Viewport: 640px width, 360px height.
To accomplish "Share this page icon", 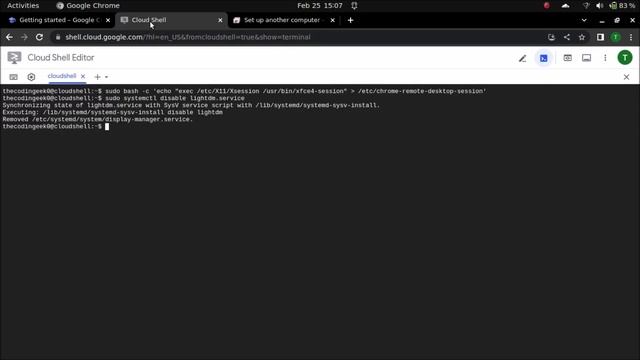I will pos(567,37).
